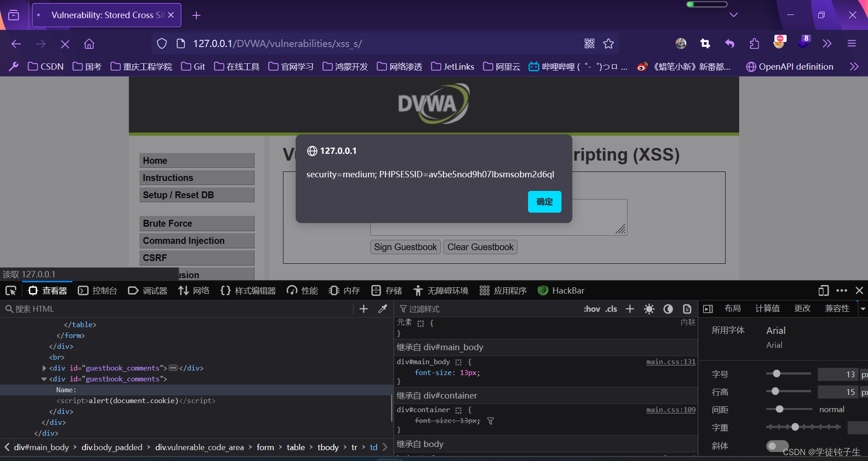Toggle the 斜体 italic switch
868x461 pixels.
777,446
